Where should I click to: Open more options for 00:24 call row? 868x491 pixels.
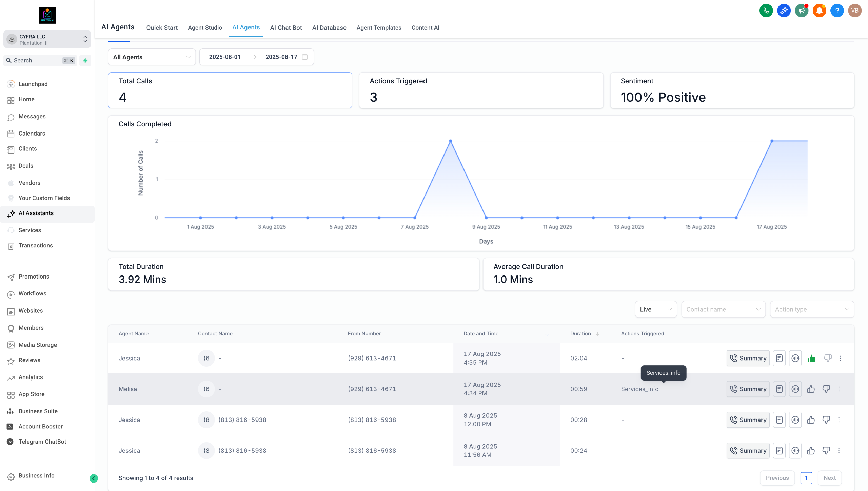(839, 451)
